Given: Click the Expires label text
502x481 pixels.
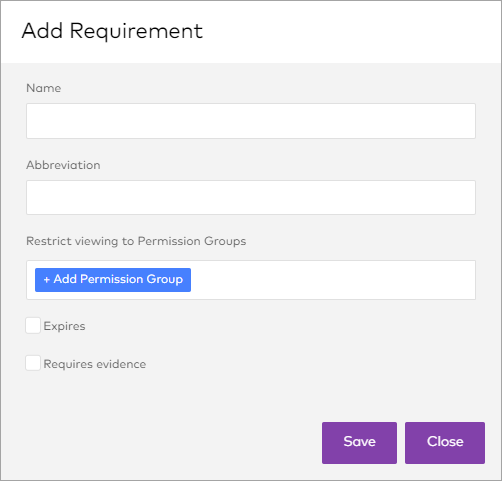Looking at the screenshot, I should (x=64, y=326).
